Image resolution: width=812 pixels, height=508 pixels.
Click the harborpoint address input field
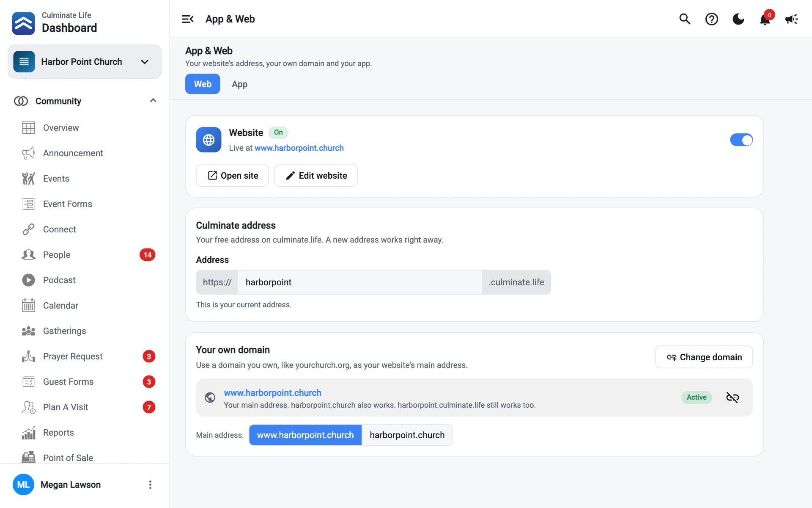coord(360,282)
